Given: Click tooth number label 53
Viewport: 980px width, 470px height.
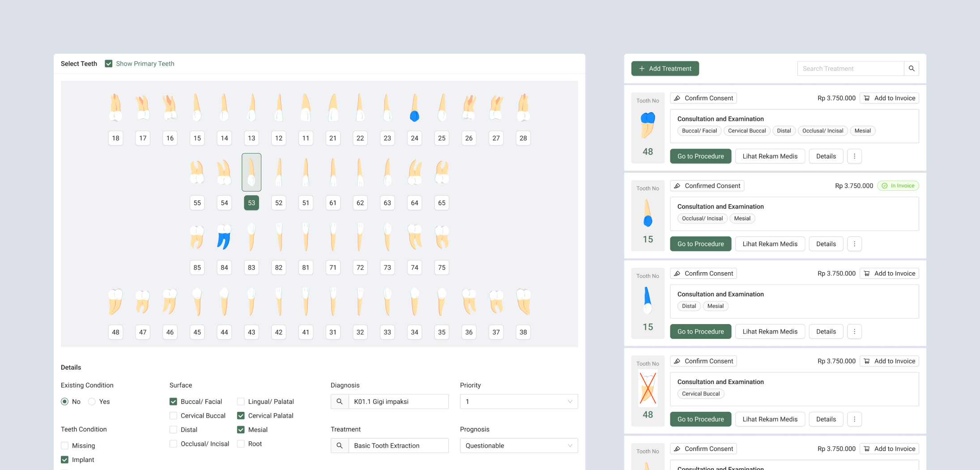Looking at the screenshot, I should click(251, 203).
